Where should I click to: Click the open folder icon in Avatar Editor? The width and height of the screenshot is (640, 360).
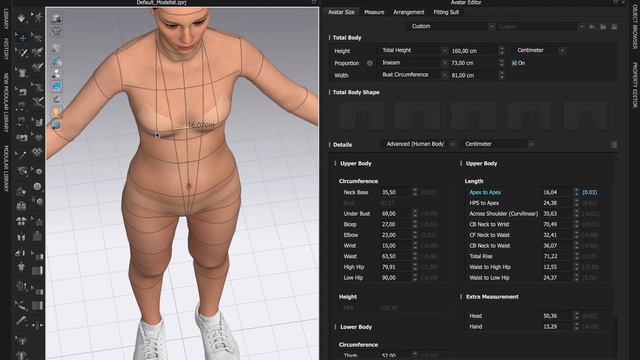coord(603,27)
